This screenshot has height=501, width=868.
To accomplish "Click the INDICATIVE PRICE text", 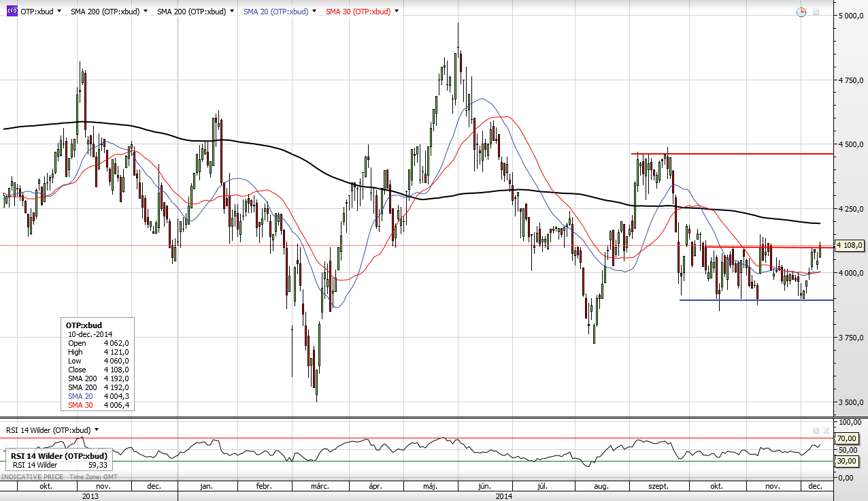I will 31,479.
